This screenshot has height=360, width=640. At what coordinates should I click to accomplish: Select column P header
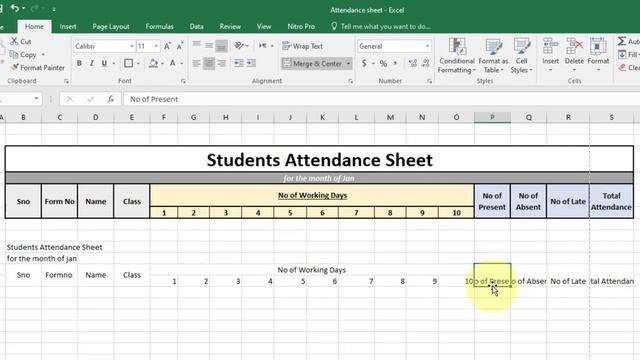pyautogui.click(x=492, y=118)
